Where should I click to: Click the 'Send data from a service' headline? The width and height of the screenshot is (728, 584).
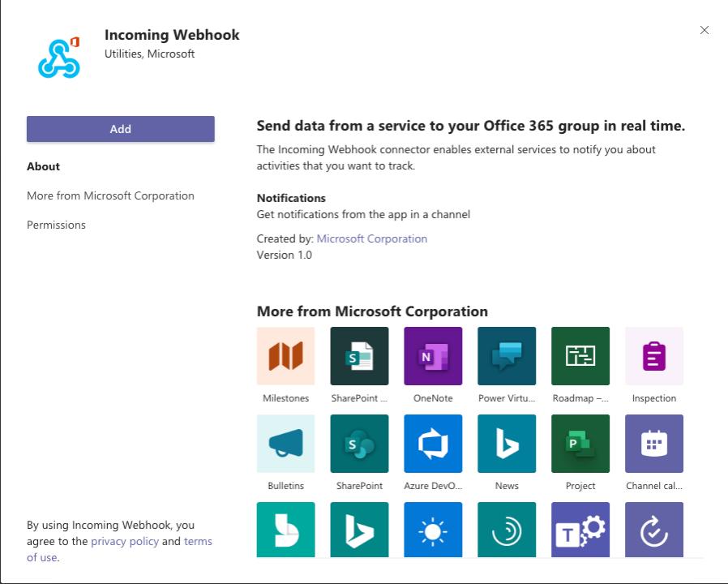pos(471,126)
